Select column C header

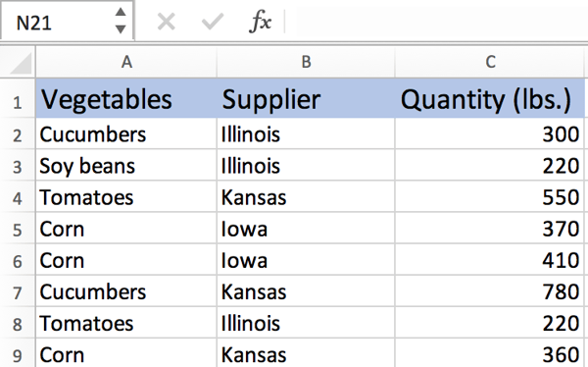(490, 62)
